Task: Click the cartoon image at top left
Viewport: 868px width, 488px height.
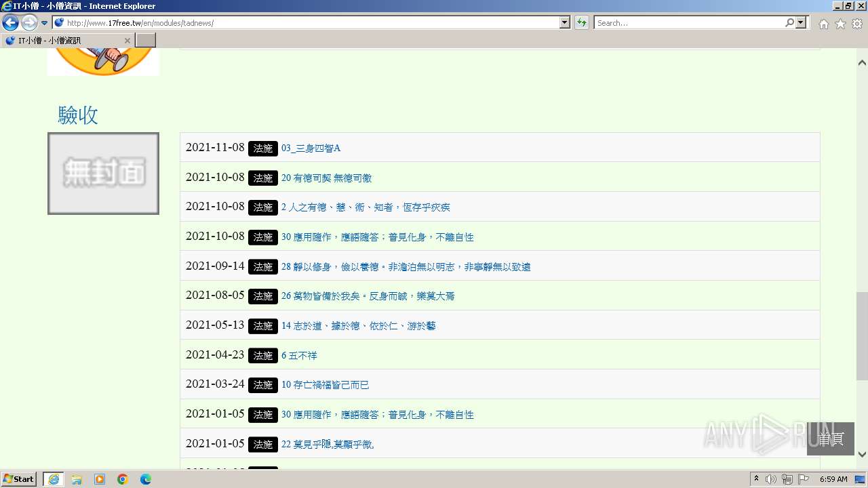Action: point(103,62)
